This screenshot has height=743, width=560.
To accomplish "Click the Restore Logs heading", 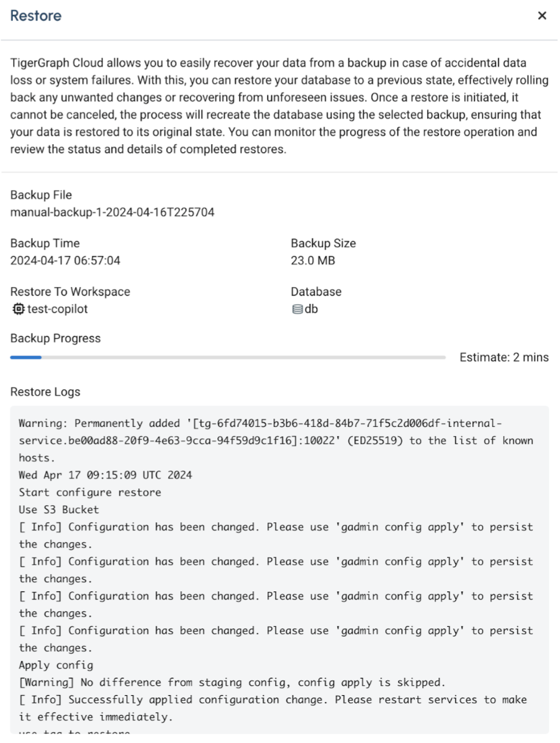I will point(45,392).
